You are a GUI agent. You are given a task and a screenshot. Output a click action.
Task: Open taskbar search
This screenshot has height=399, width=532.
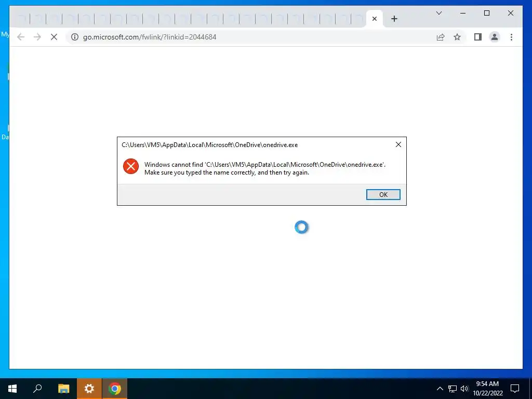point(37,389)
